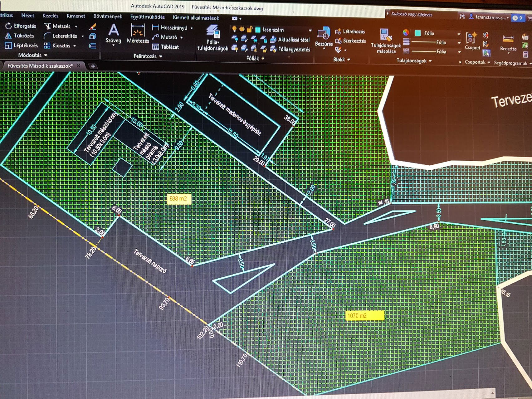The image size is (532, 399).
Task: Click the cyan Fólia color swatch
Action: pos(418,33)
